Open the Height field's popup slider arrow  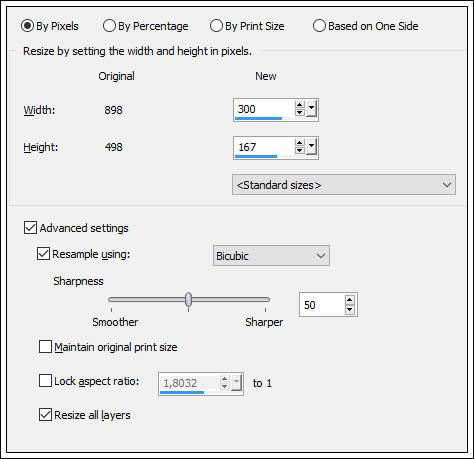(311, 147)
